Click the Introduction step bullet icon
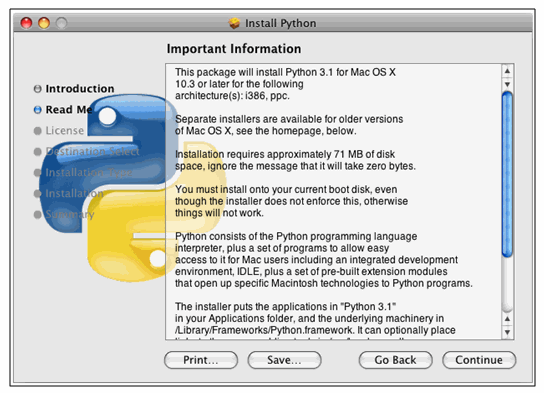The height and width of the screenshot is (393, 544). (37, 89)
